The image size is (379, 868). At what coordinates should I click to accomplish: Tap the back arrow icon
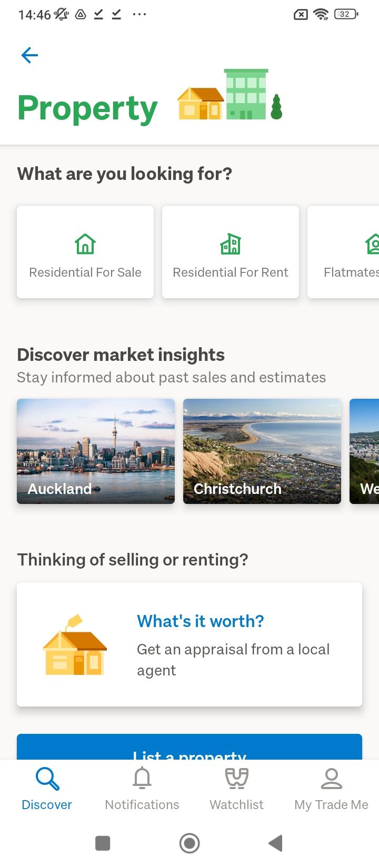tap(29, 55)
